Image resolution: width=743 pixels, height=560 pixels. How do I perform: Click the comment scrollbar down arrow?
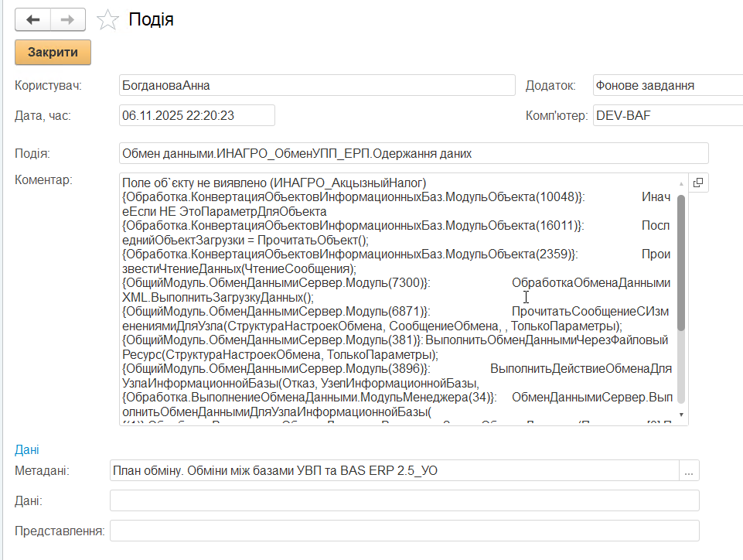pos(681,415)
